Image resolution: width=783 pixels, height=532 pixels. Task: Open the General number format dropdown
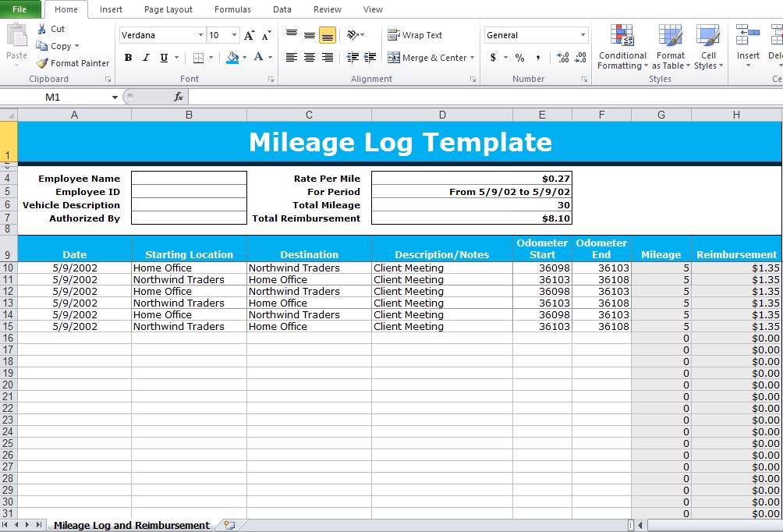pyautogui.click(x=583, y=35)
